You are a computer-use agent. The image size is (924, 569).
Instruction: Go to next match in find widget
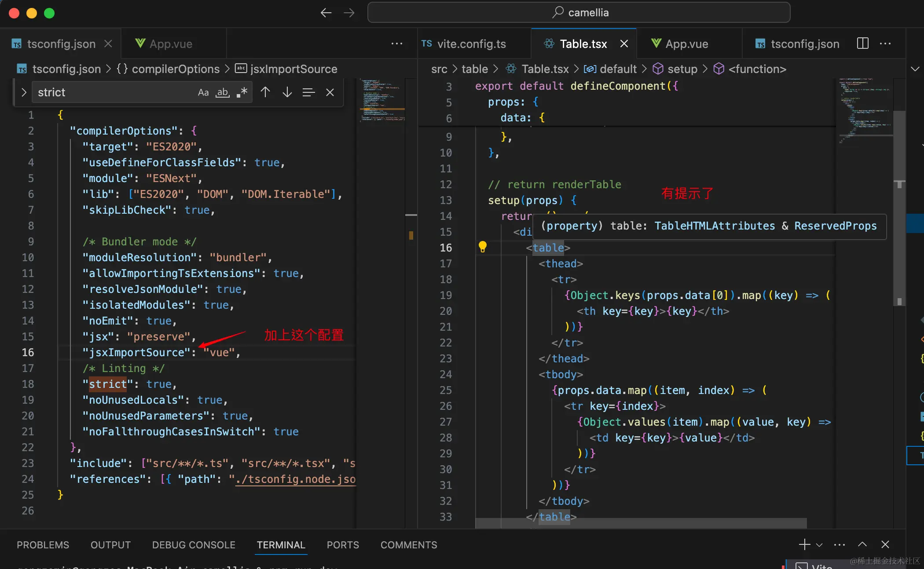pyautogui.click(x=287, y=92)
